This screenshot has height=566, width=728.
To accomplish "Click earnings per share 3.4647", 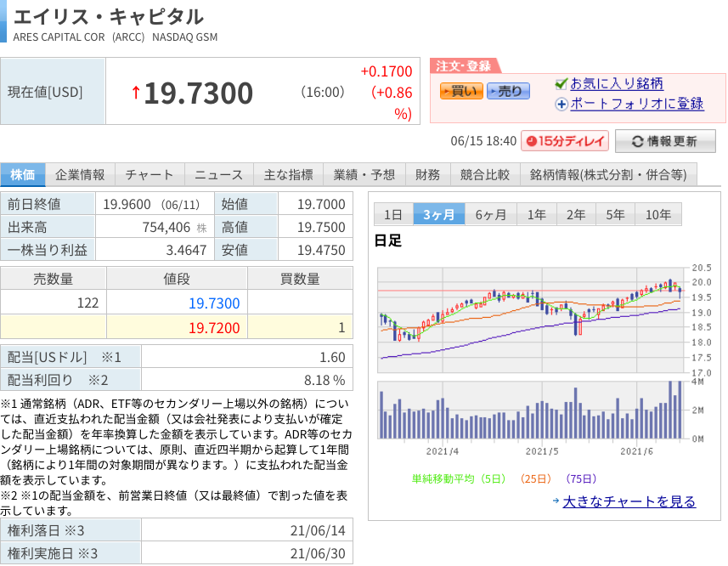I will click(x=186, y=250).
